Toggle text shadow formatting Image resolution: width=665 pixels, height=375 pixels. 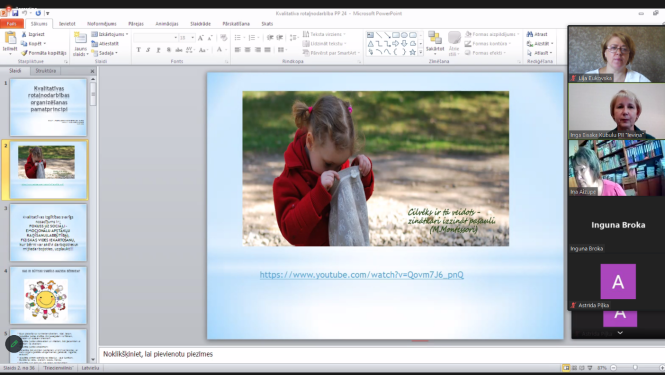tap(168, 50)
